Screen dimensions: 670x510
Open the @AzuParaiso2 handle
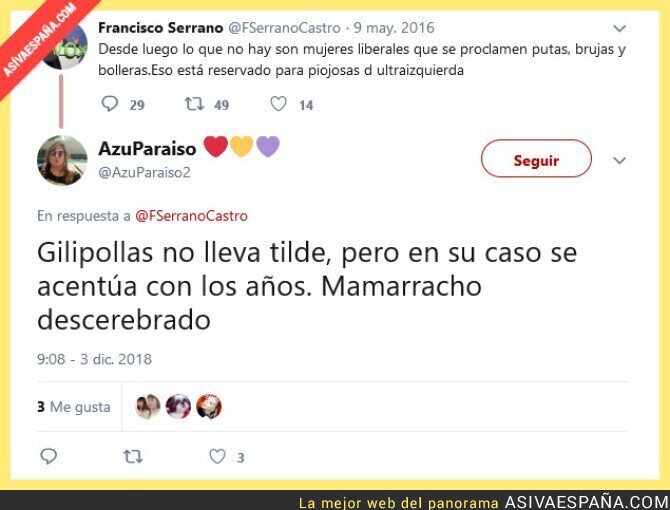tap(144, 173)
